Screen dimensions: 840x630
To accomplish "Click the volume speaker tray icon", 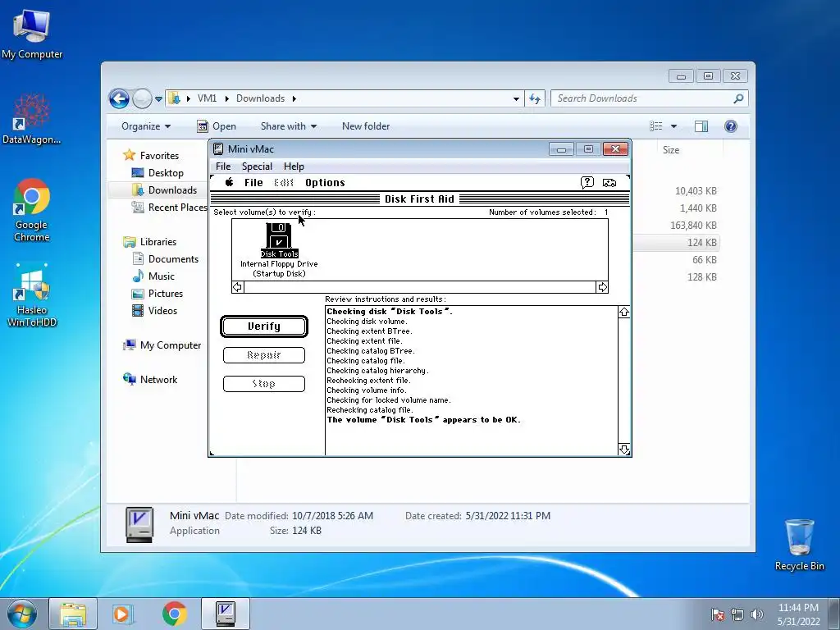I will pos(756,614).
